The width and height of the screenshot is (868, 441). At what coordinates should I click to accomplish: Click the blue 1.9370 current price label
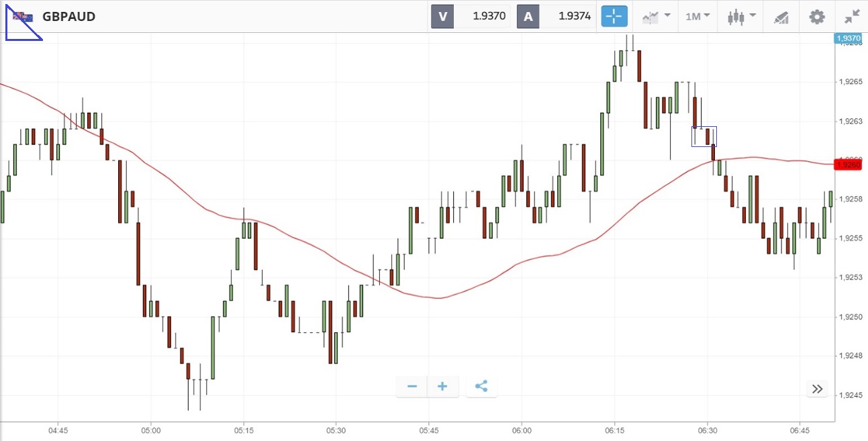849,39
